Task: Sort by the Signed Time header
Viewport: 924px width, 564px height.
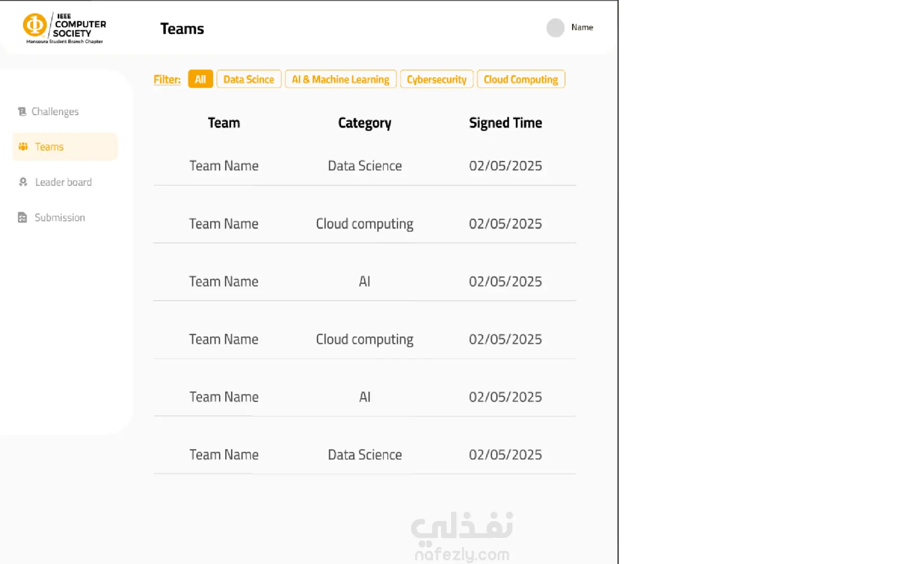Action: pyautogui.click(x=505, y=123)
